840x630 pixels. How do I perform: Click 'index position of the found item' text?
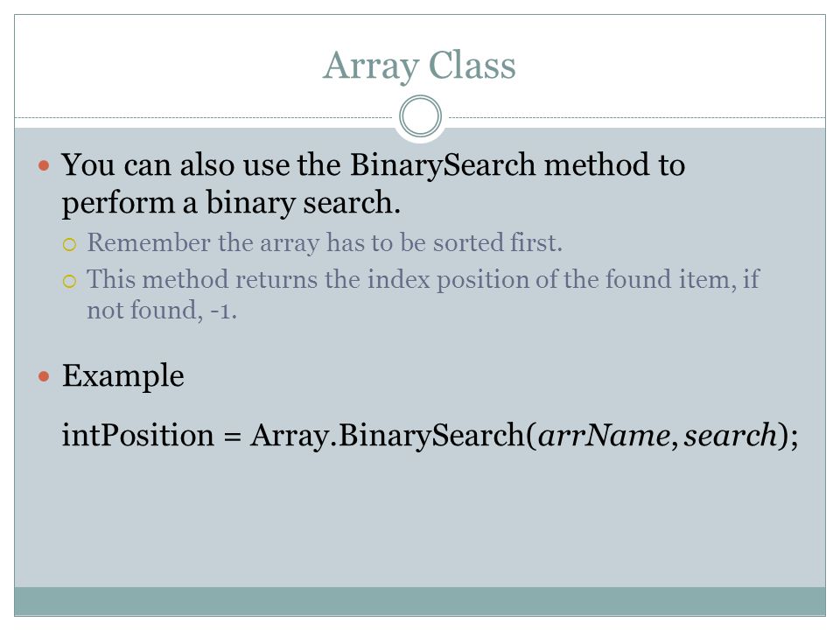coord(548,280)
